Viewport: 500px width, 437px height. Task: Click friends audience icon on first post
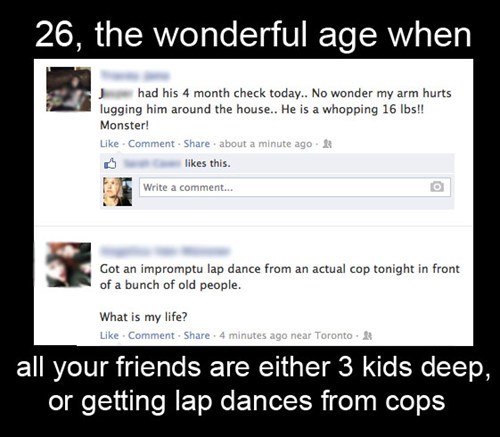tap(328, 144)
